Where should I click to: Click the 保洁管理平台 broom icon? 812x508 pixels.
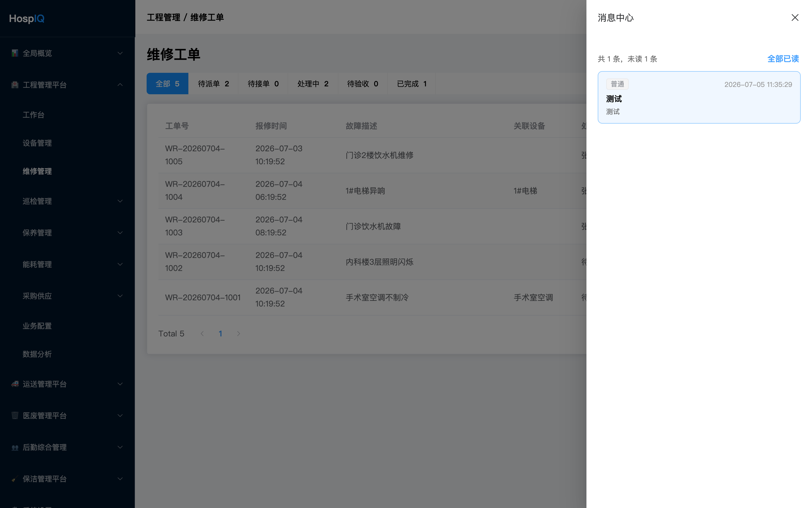15,478
